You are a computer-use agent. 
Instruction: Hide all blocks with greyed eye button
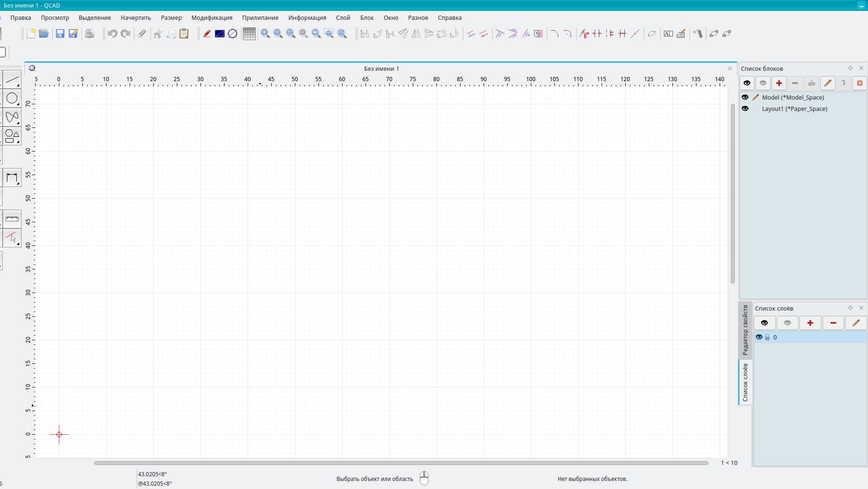[763, 83]
